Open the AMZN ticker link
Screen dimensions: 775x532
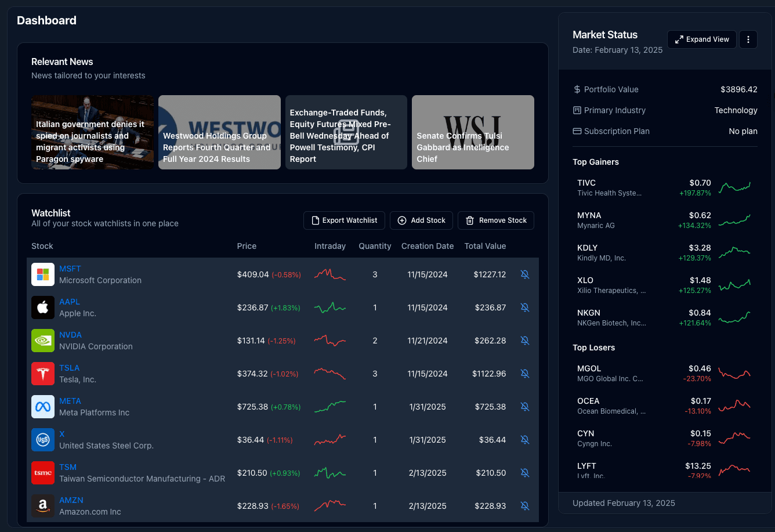[x=71, y=500]
